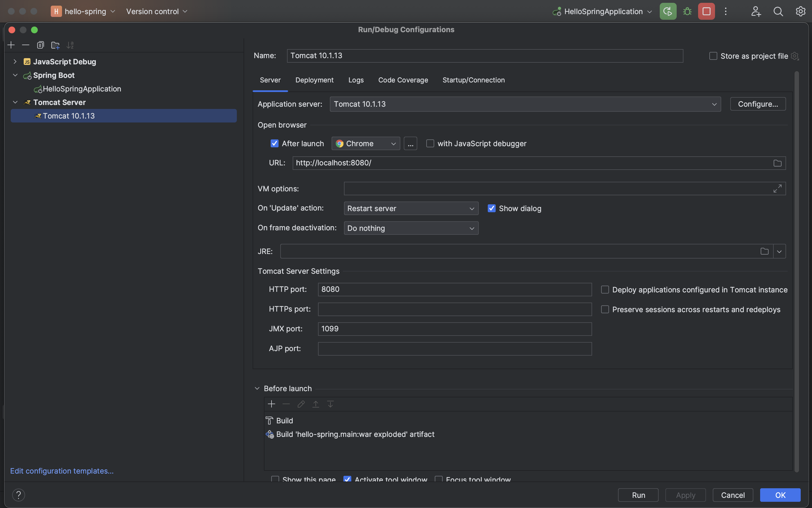Click the Configure... button
812x508 pixels.
pos(758,104)
